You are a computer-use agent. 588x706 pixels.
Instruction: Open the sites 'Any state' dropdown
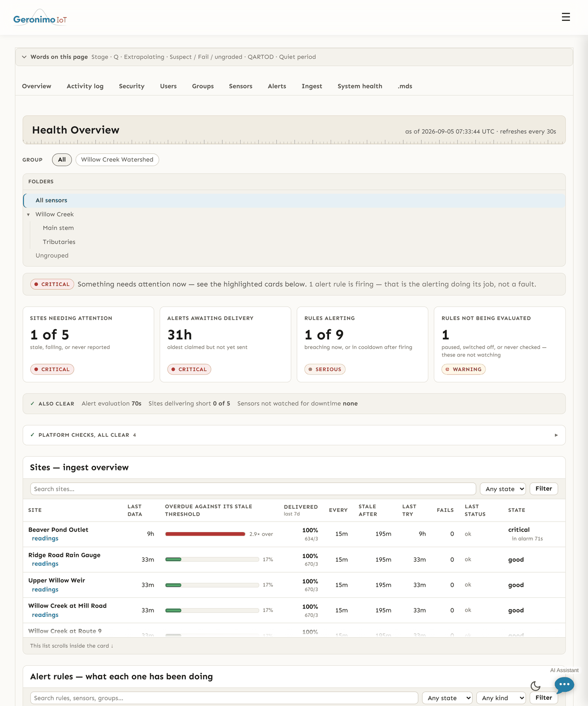[x=503, y=488]
